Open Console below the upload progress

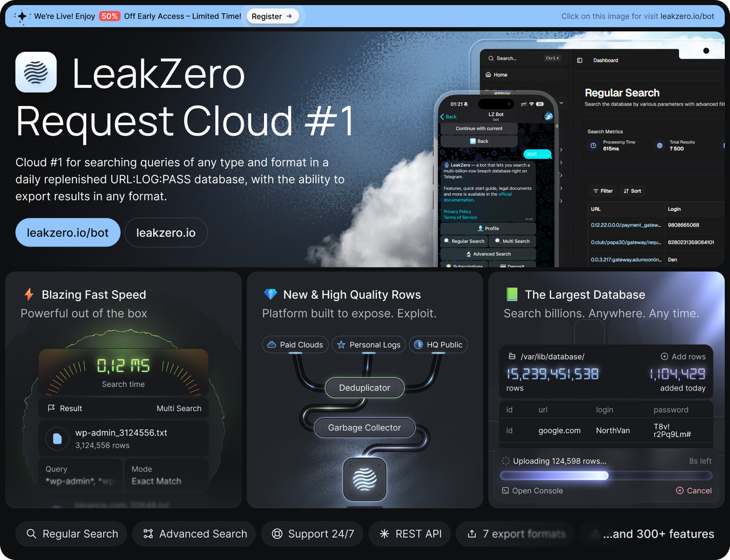point(532,490)
